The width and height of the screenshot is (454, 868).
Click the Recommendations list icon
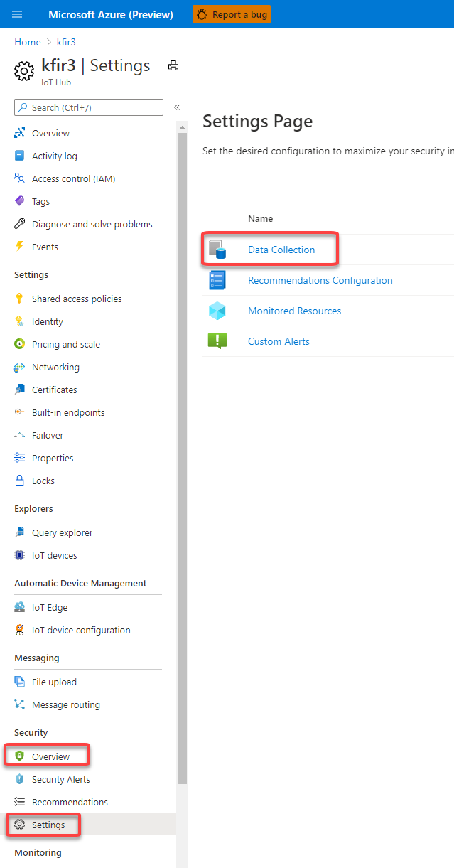(20, 802)
